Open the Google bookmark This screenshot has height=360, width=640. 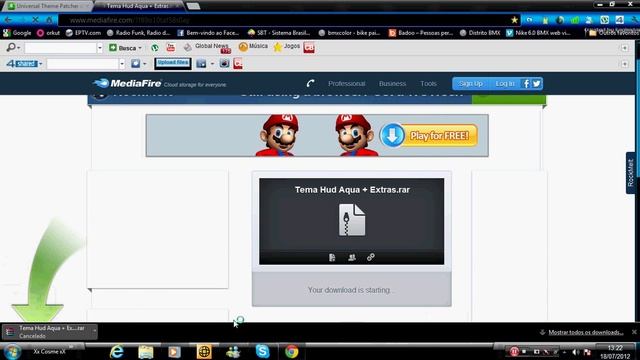coord(17,33)
